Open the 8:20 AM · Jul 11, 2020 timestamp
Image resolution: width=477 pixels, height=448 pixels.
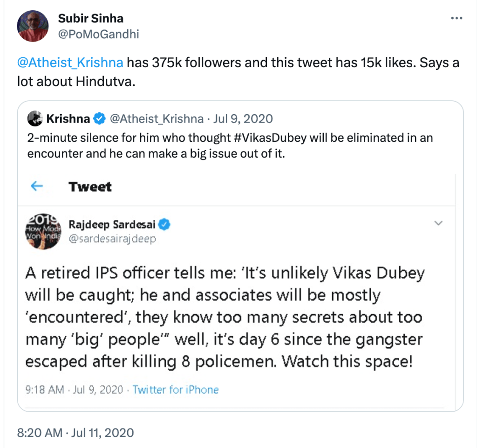pyautogui.click(x=75, y=433)
